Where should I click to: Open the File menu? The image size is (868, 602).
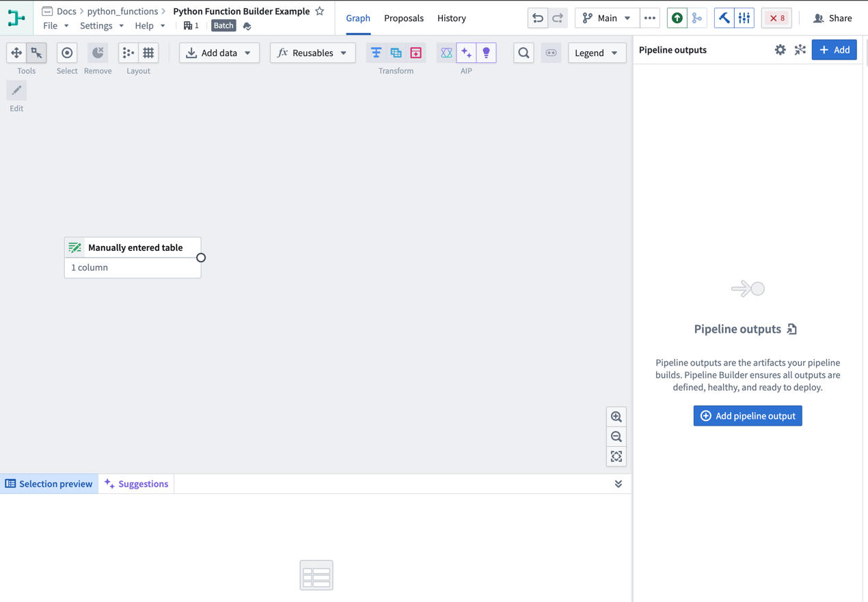click(55, 26)
